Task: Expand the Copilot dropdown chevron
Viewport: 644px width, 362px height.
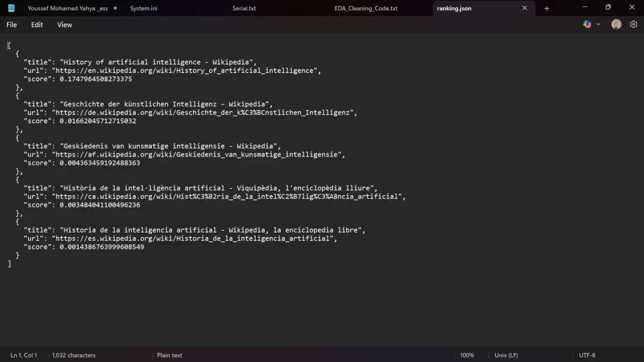Action: [598, 24]
